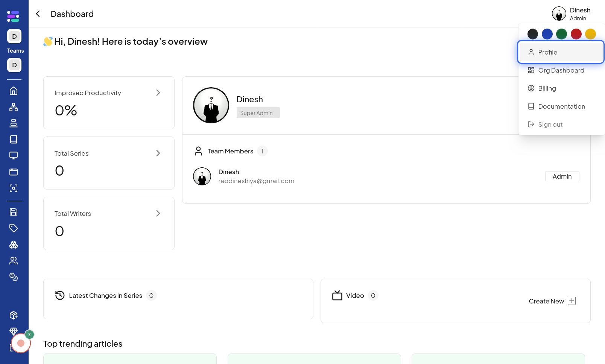Expand the Total Writers card chevron
The width and height of the screenshot is (605, 364).
[158, 214]
